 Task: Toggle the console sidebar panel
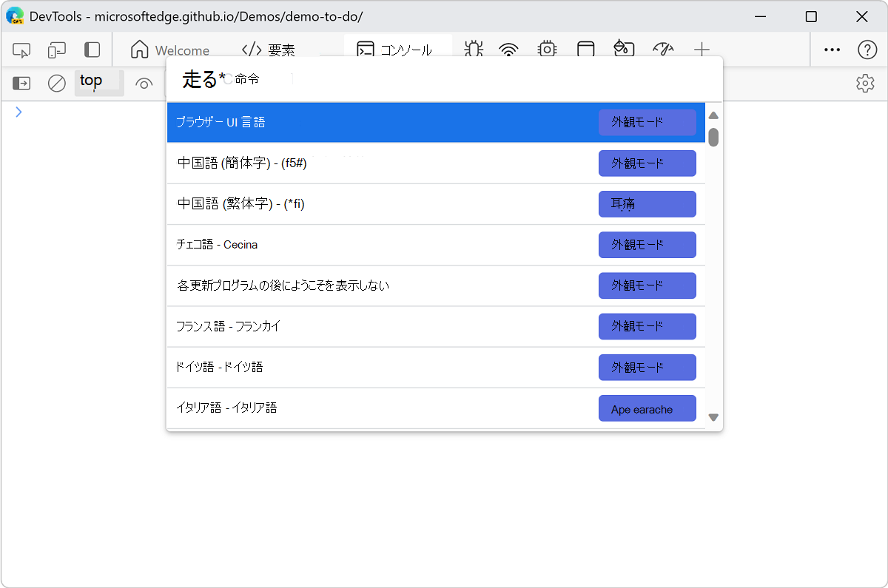pyautogui.click(x=21, y=83)
